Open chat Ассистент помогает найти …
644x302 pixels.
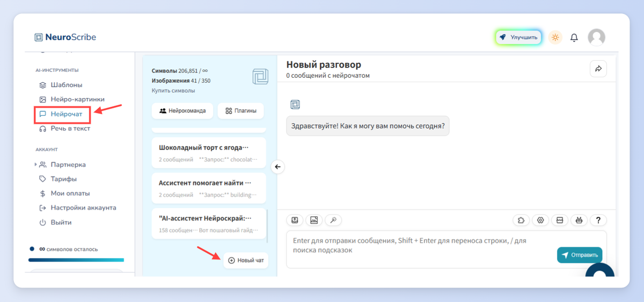[x=209, y=188]
